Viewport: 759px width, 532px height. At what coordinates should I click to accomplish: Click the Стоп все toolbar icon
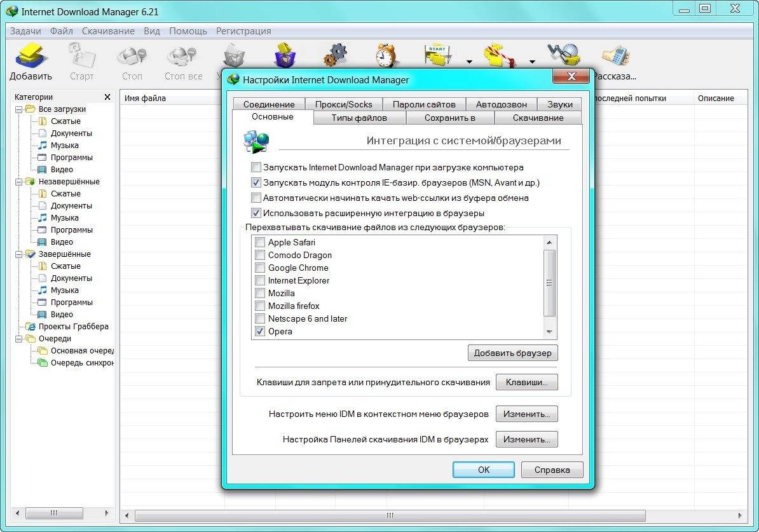tap(182, 56)
